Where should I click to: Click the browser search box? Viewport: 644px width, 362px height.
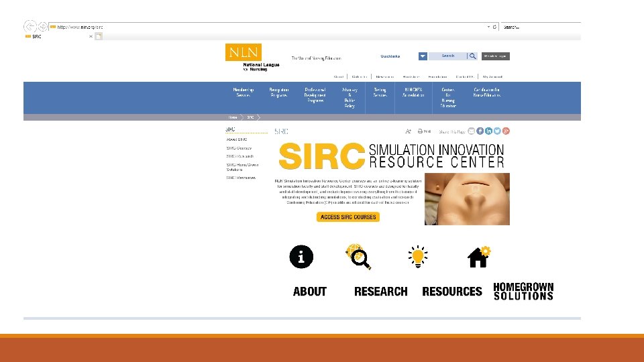tap(541, 27)
